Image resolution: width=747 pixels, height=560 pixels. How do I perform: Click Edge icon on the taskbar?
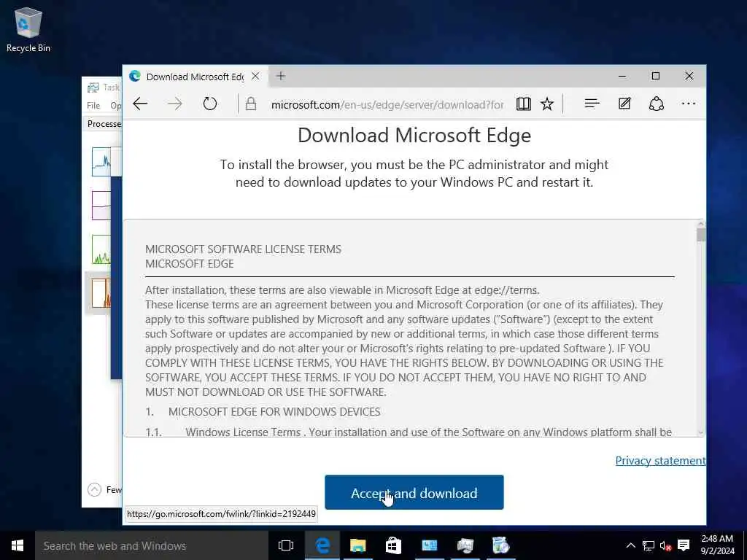[322, 545]
